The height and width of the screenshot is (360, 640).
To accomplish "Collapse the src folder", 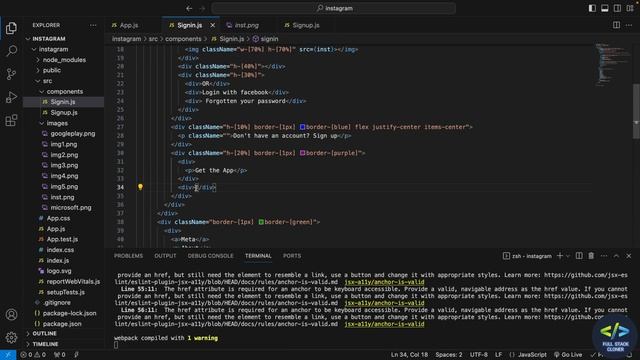I will click(38, 81).
